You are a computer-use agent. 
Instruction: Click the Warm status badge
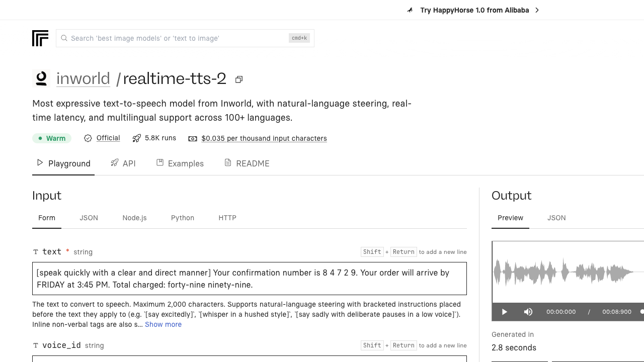tap(52, 138)
